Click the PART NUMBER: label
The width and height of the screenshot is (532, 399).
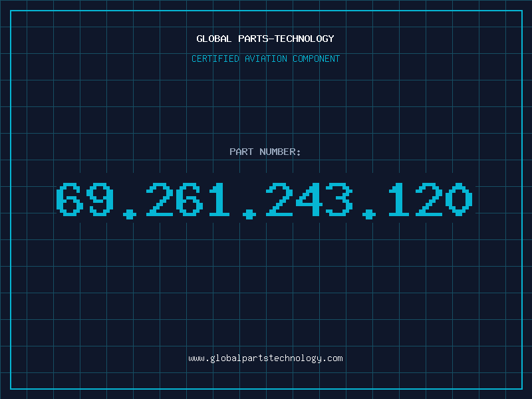(x=265, y=152)
